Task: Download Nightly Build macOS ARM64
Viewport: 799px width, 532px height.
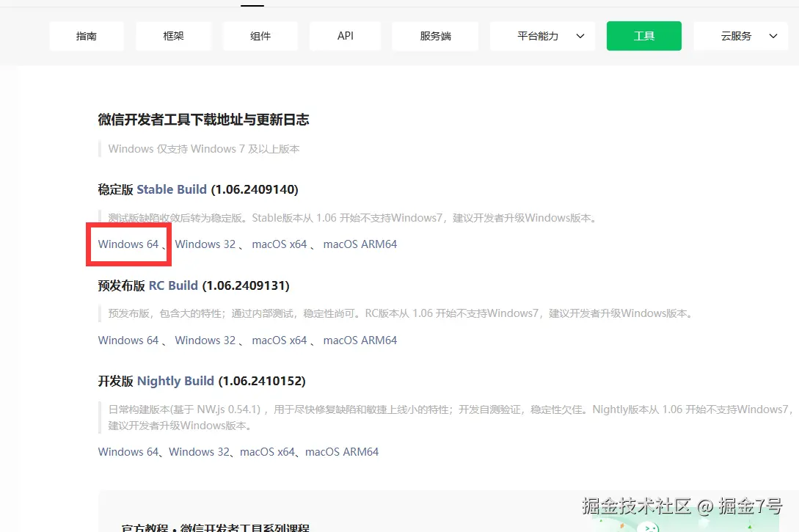Action: pyautogui.click(x=342, y=452)
